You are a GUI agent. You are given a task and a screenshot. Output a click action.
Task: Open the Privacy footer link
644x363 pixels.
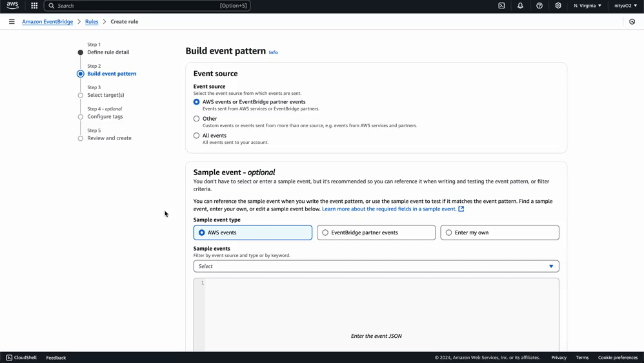click(559, 358)
